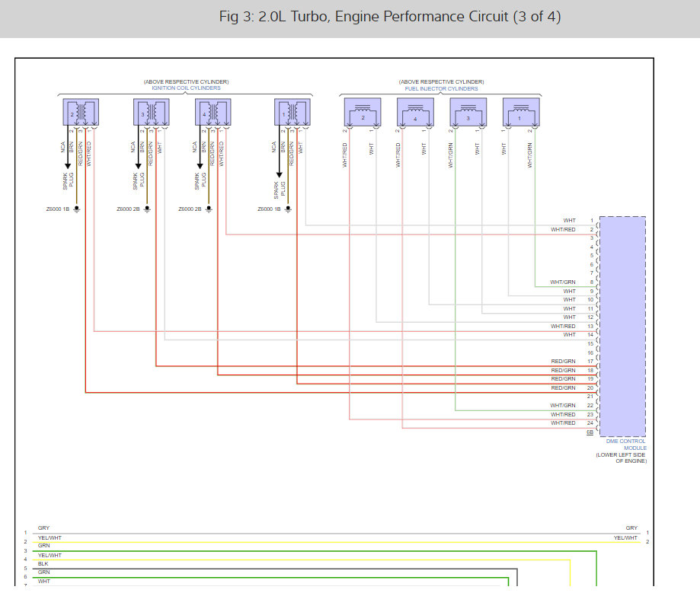The image size is (700, 609).
Task: Click the "Fuel Injector Cylinders" label
Action: click(441, 88)
